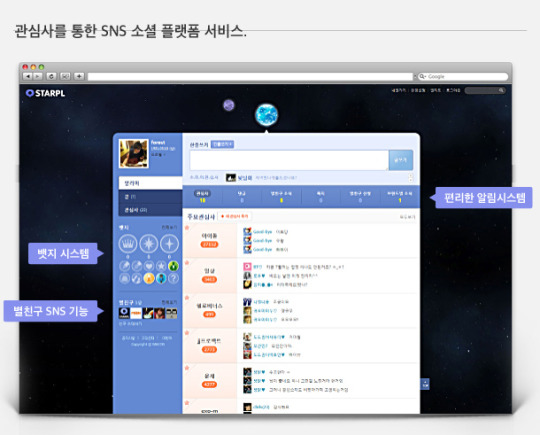Open the first friend thumbnail with ring logo

click(124, 313)
